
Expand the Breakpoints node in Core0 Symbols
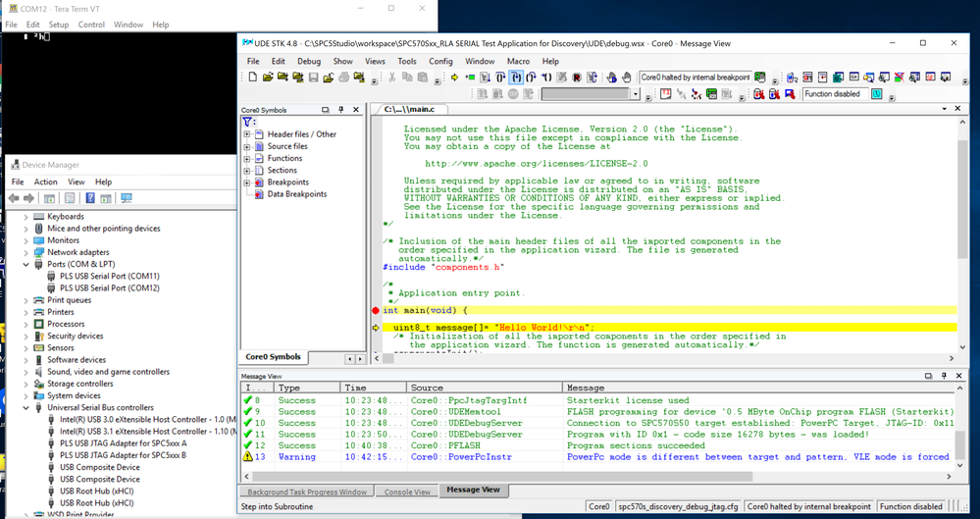tap(247, 182)
